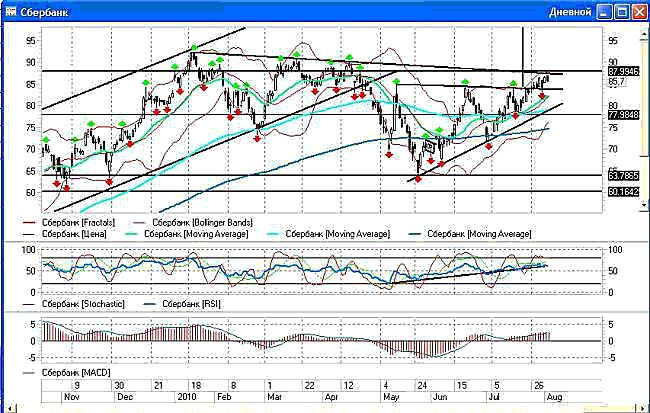Click the May month label on time axis
Viewport: 650px width, 413px height.
[391, 397]
